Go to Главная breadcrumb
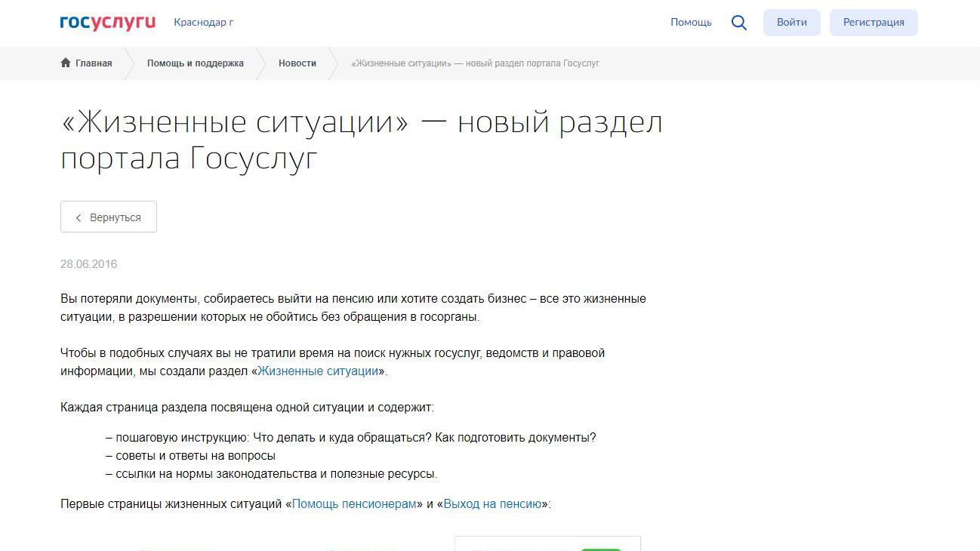Image resolution: width=980 pixels, height=551 pixels. click(x=94, y=63)
